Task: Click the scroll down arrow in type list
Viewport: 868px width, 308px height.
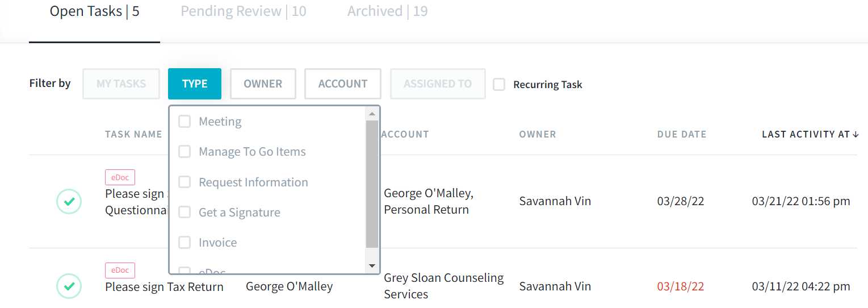Action: [372, 265]
